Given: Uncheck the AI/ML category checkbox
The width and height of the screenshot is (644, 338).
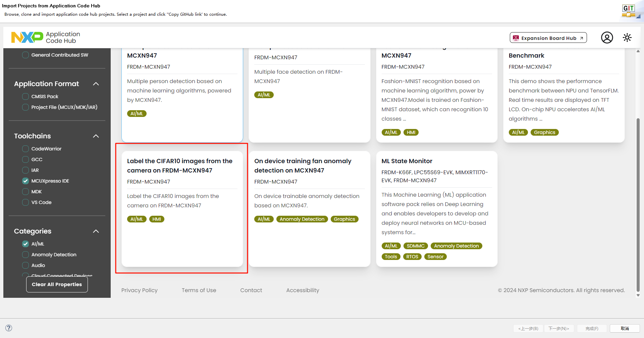Looking at the screenshot, I should coord(25,244).
